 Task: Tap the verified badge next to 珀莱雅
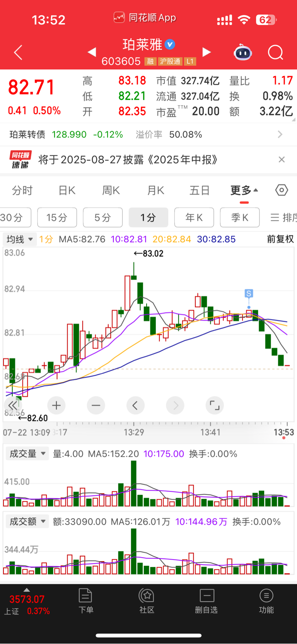tap(170, 45)
